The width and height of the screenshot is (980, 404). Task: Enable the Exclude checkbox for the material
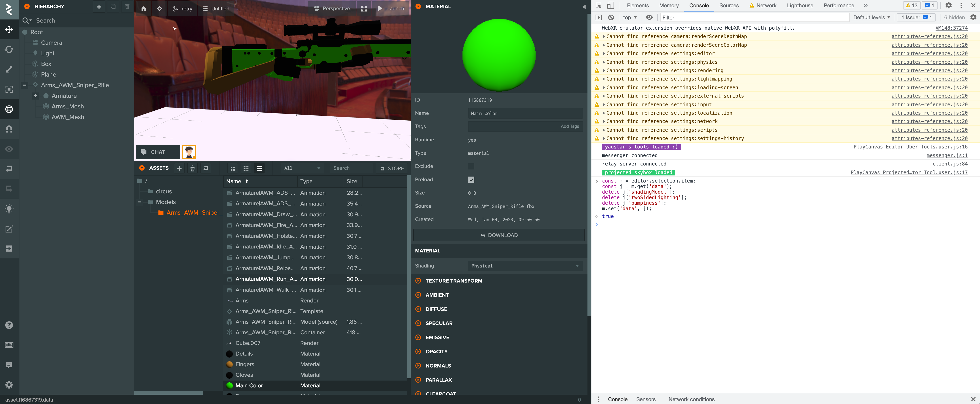pos(471,166)
